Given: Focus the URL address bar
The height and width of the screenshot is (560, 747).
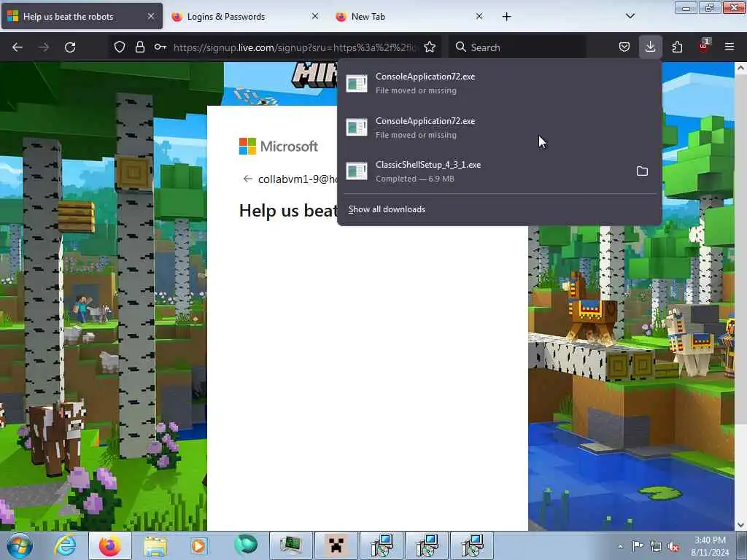Looking at the screenshot, I should [x=295, y=47].
